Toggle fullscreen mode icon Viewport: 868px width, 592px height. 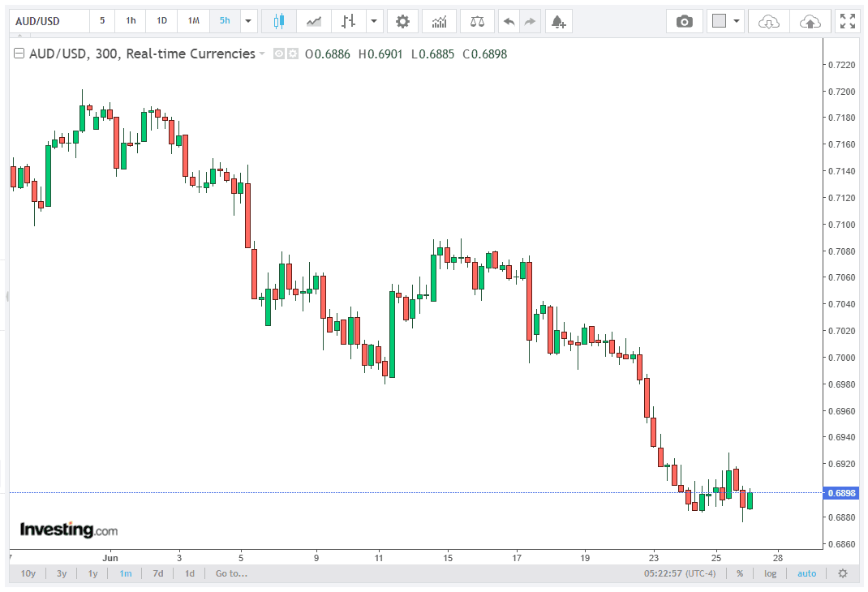[x=848, y=22]
